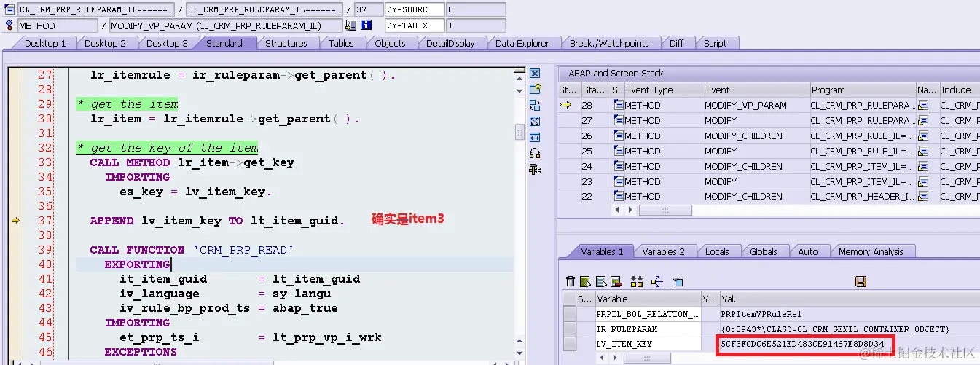Click the IR_RULEPARAM value cell
The width and height of the screenshot is (980, 365).
tap(849, 329)
